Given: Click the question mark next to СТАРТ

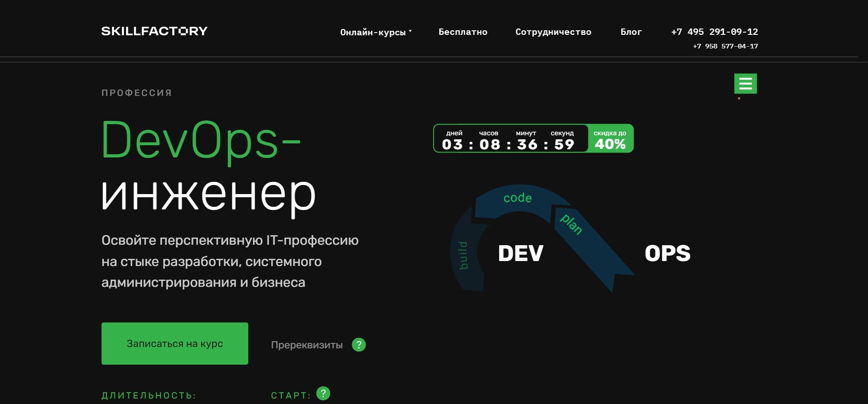Looking at the screenshot, I should [323, 394].
